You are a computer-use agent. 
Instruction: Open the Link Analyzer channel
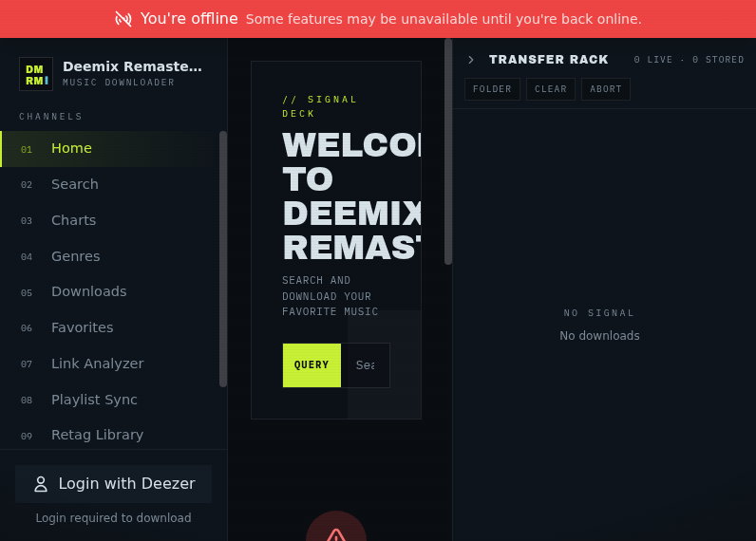109,364
